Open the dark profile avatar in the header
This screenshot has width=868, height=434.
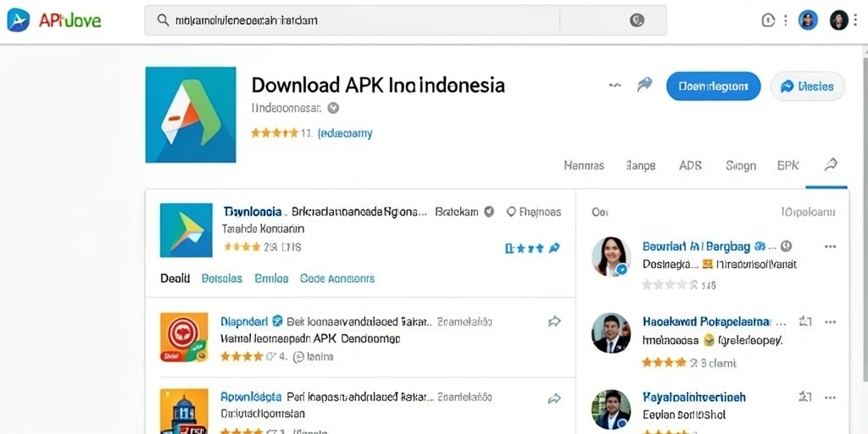pyautogui.click(x=838, y=20)
